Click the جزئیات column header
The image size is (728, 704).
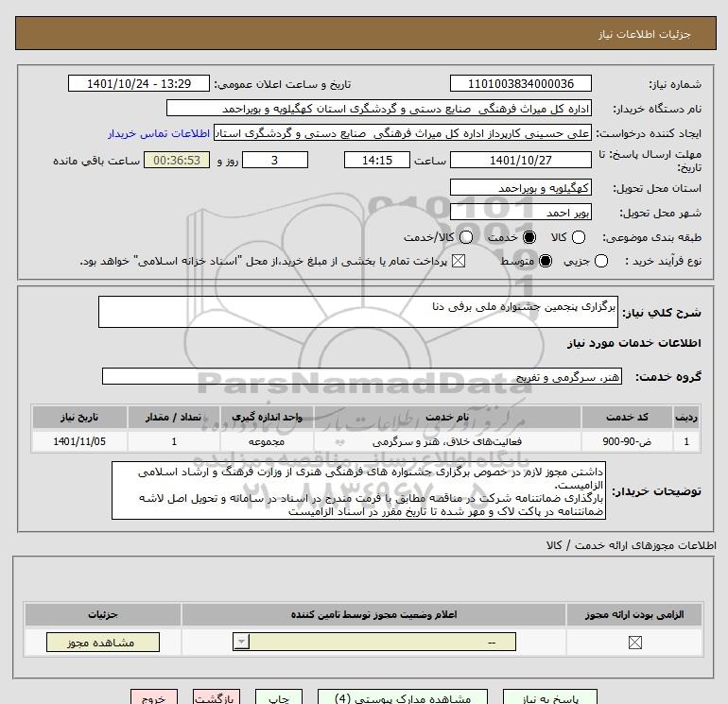click(103, 614)
